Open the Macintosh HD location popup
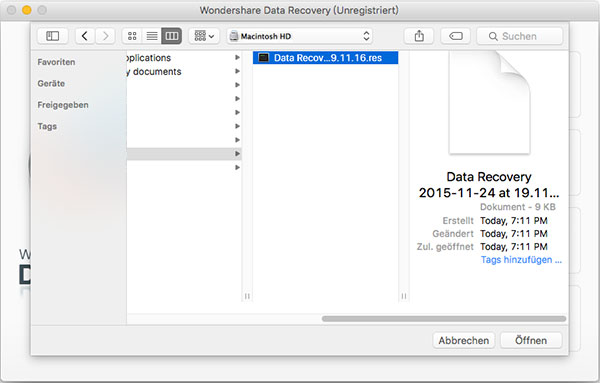This screenshot has height=383, width=600. point(300,36)
